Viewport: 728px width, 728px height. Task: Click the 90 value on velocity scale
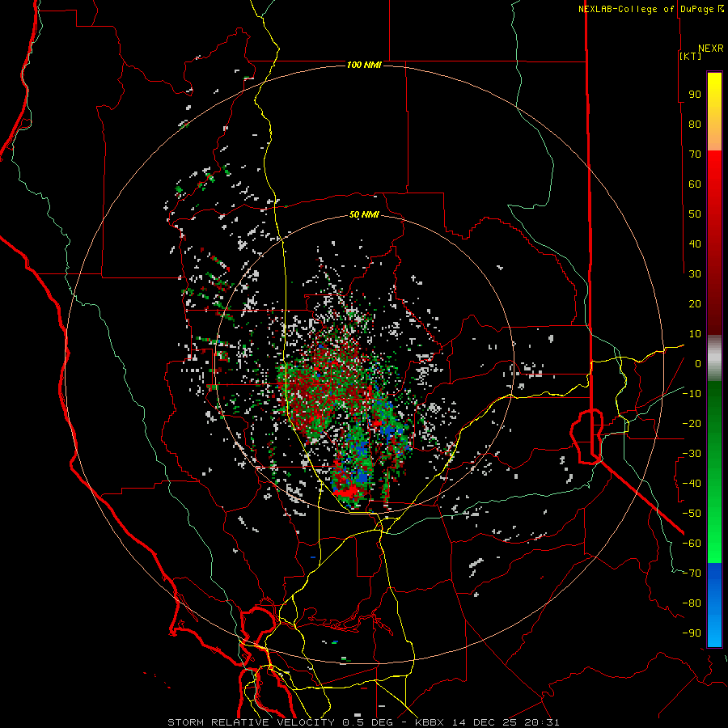pos(695,95)
